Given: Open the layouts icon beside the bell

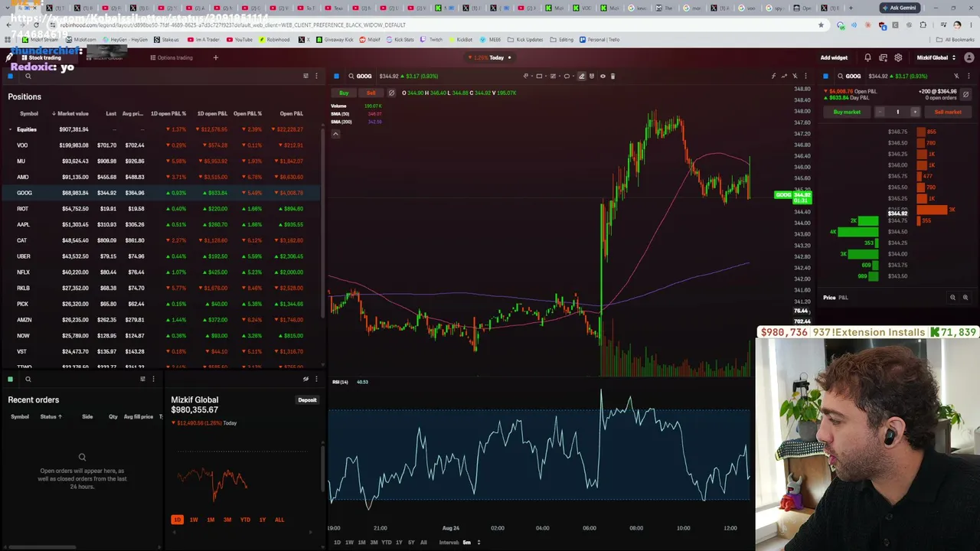Looking at the screenshot, I should tap(883, 57).
